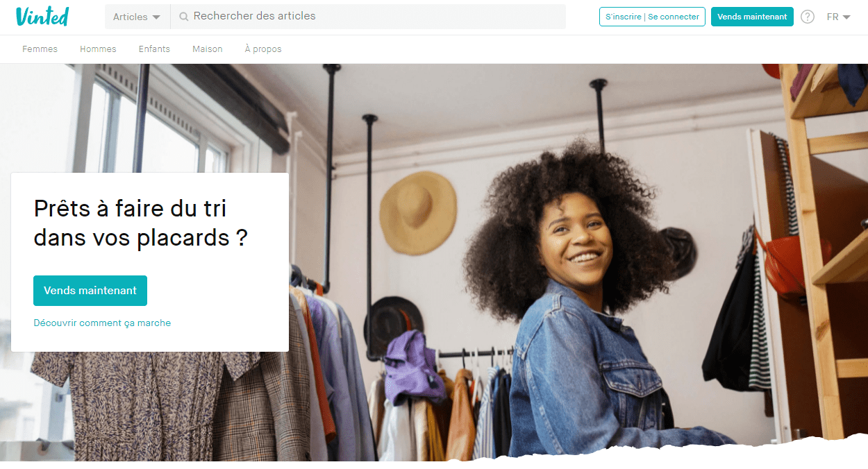Screen dimensions: 868x469
Task: Click the Vinted logo
Action: click(42, 17)
